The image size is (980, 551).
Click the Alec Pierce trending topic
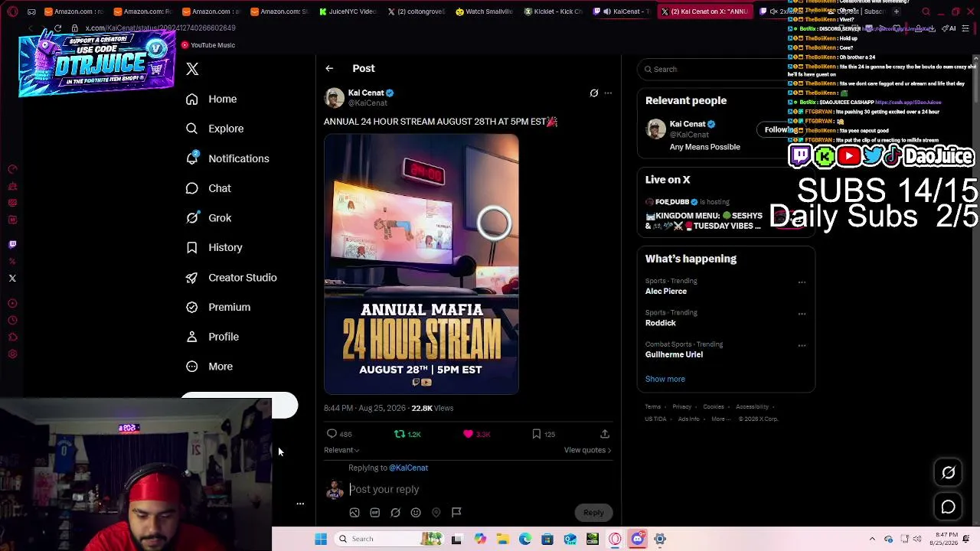click(x=666, y=292)
